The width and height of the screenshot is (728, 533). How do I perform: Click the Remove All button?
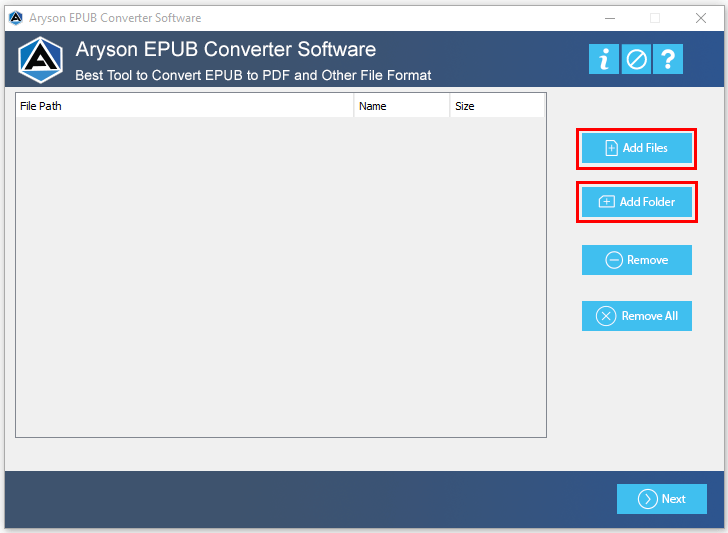(x=637, y=316)
